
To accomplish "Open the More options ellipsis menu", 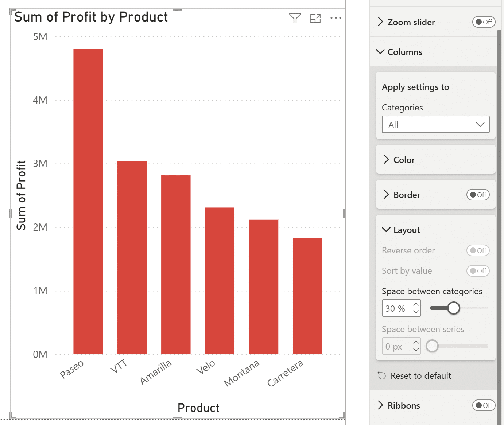I will pos(336,18).
